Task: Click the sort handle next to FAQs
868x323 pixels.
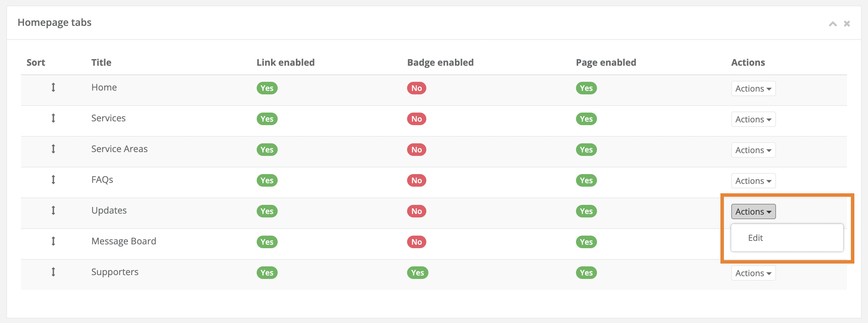Action: [x=53, y=180]
